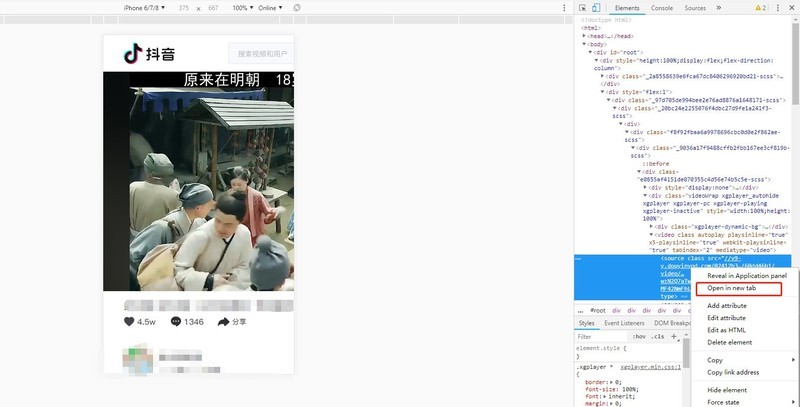Click the yellow warning count indicator
The image size is (800, 407).
(x=761, y=8)
